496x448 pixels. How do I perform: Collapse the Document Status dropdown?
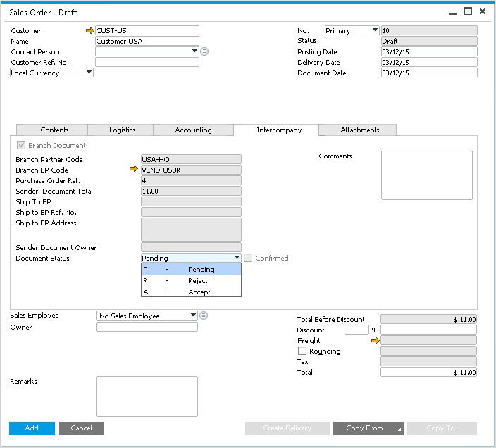[237, 258]
